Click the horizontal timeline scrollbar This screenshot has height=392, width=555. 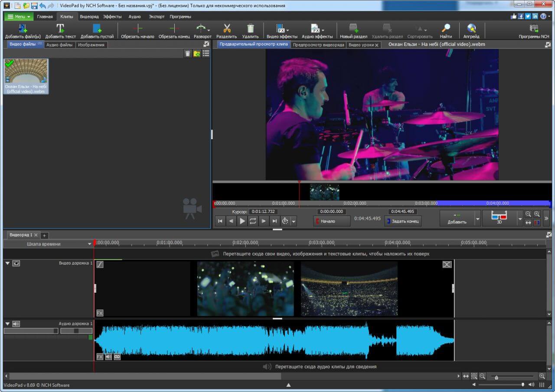(x=145, y=376)
